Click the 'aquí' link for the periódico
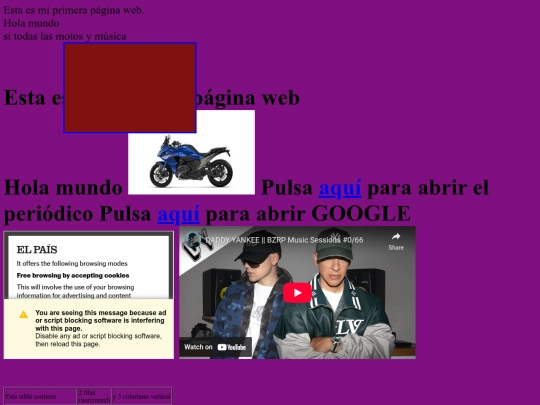This screenshot has width=540, height=405. pyautogui.click(x=340, y=188)
